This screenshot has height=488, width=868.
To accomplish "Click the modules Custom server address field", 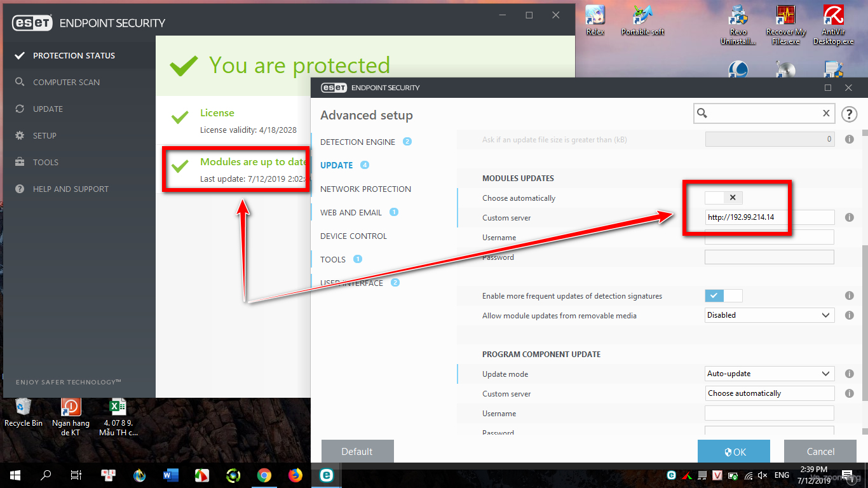I will click(770, 217).
